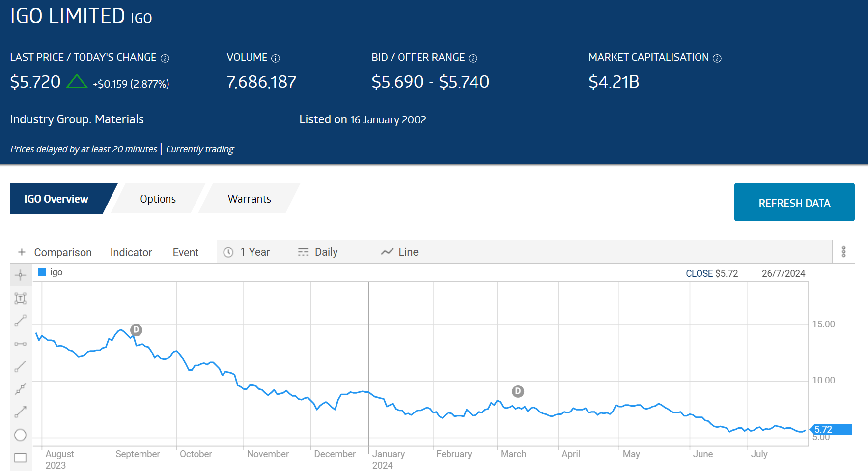Open the three-dot chart options menu
Viewport: 868px width, 471px height.
coord(844,252)
